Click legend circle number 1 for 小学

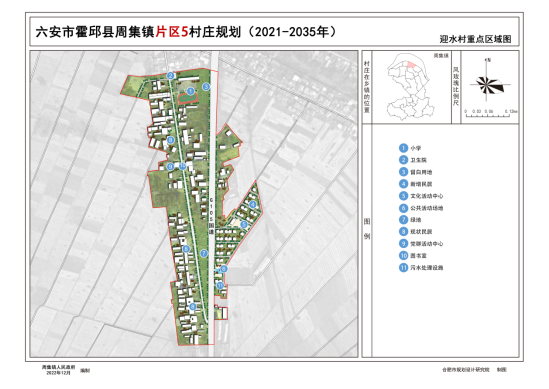pyautogui.click(x=403, y=148)
